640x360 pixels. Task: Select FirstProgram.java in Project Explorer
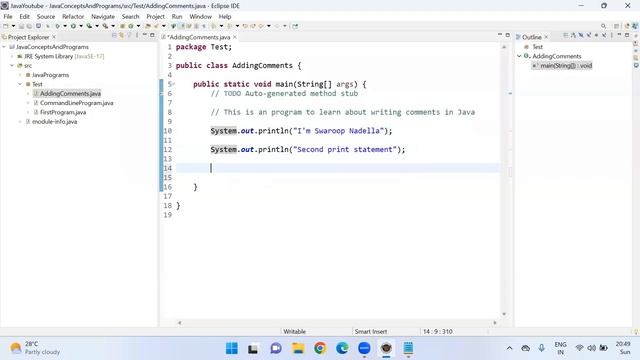pyautogui.click(x=62, y=112)
